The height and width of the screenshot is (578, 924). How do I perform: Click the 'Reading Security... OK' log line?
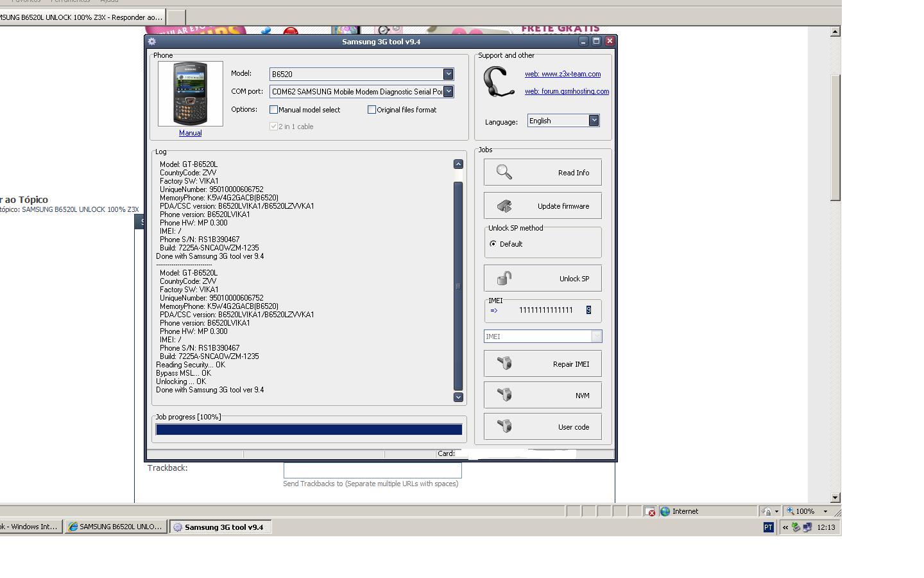[191, 365]
